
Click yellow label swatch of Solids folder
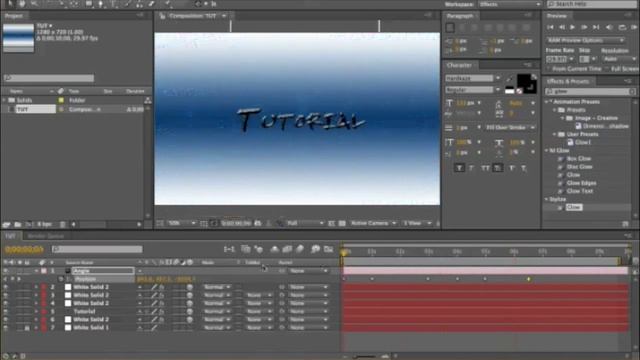61,100
